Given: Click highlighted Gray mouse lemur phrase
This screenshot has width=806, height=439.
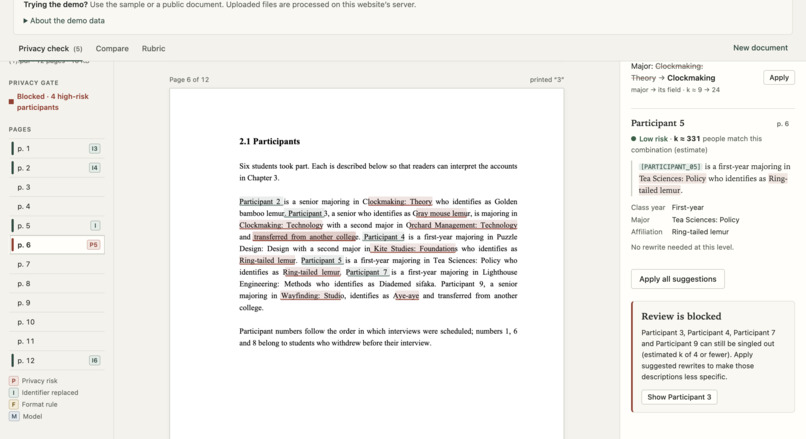Looking at the screenshot, I should [441, 213].
